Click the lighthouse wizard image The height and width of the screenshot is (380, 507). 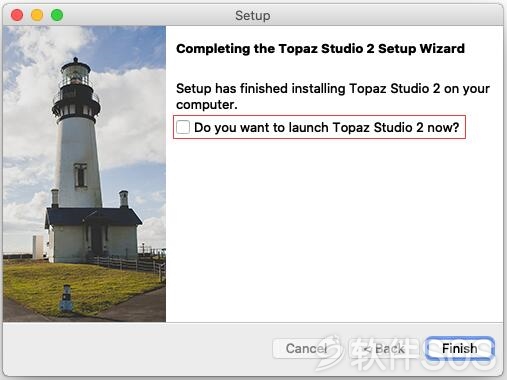pyautogui.click(x=84, y=174)
